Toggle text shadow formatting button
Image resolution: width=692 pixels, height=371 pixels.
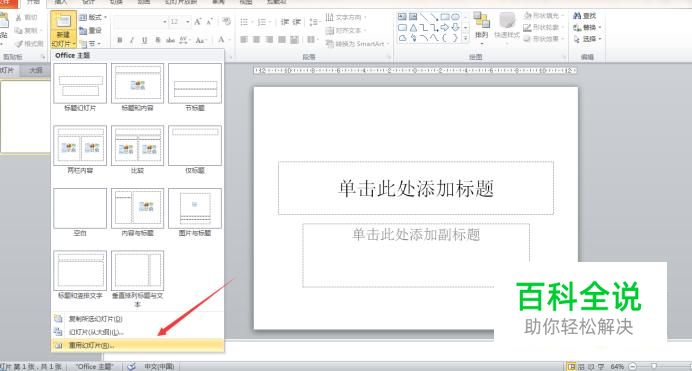coord(157,40)
